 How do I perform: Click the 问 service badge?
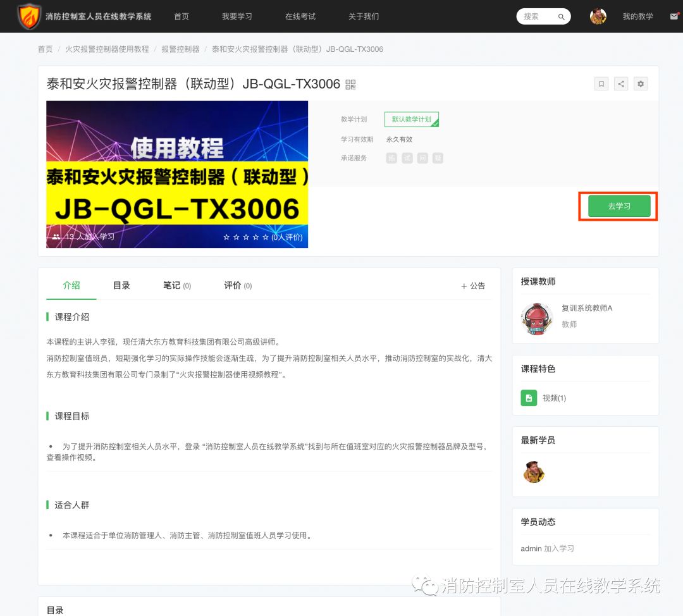click(422, 158)
